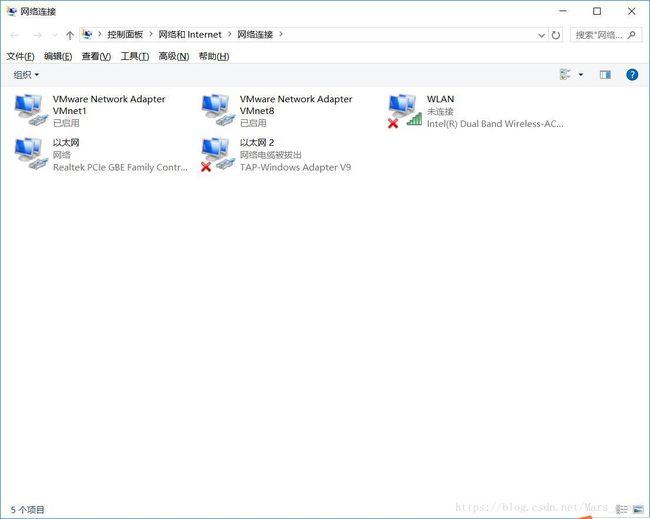This screenshot has height=519, width=650.
Task: Click the search magnifier icon
Action: click(x=631, y=35)
